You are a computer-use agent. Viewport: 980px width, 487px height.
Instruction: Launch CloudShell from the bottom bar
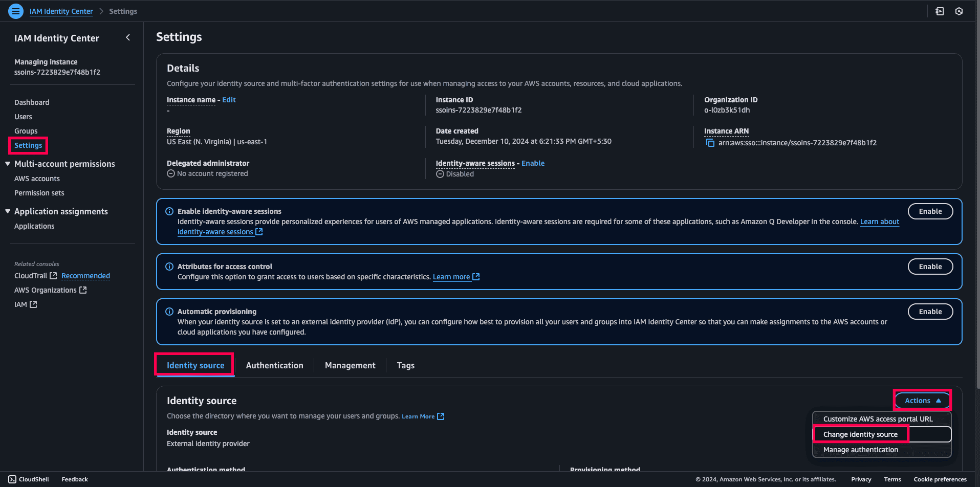(x=29, y=479)
